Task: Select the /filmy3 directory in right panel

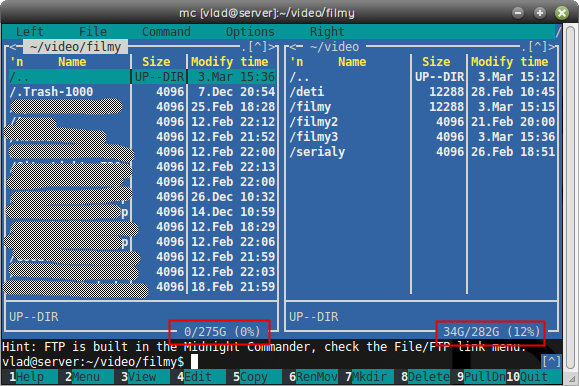Action: [422, 137]
